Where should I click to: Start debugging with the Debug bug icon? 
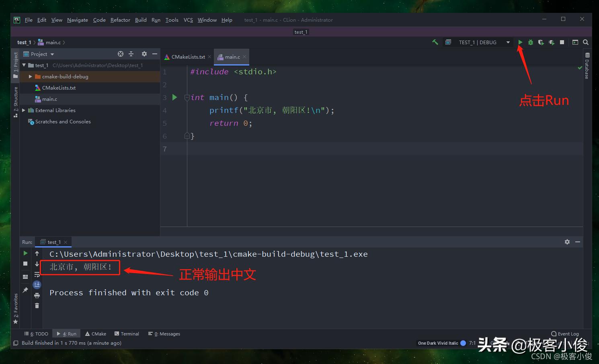531,42
